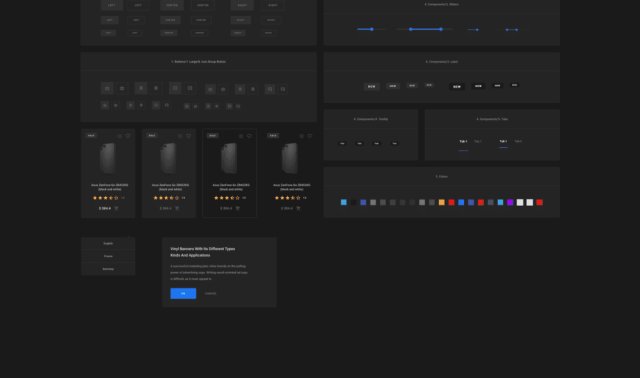
Task: Select Tab 1 in the right tab pair
Action: [x=503, y=141]
